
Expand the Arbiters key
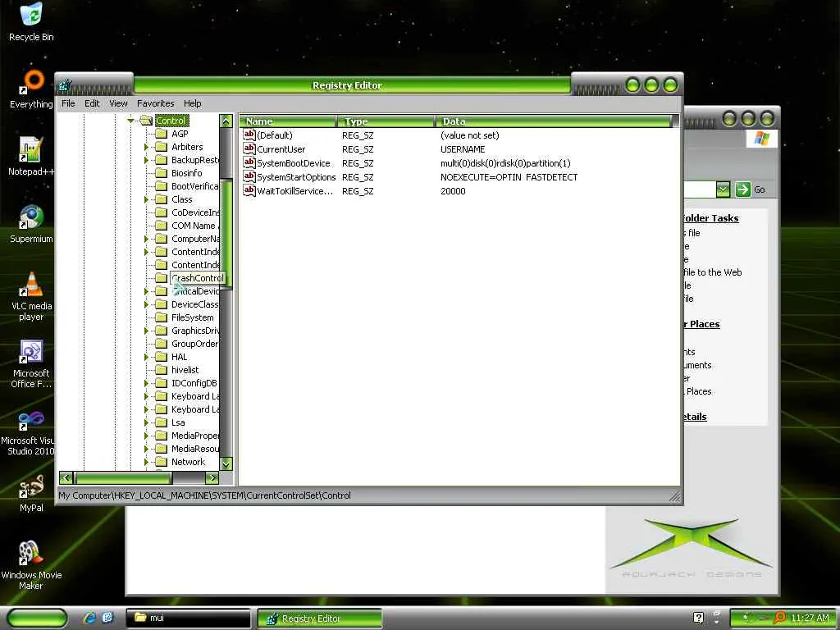[x=146, y=147]
